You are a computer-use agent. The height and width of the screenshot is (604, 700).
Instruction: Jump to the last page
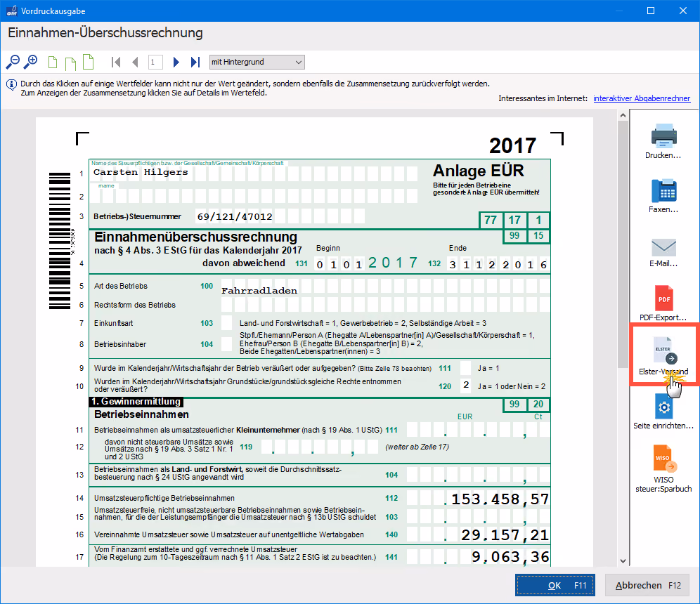(x=195, y=62)
